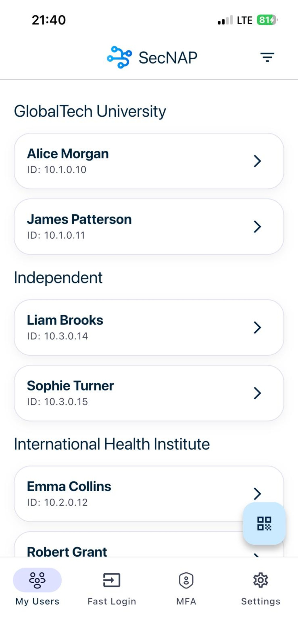The height and width of the screenshot is (644, 298).
Task: Select the My Users people icon
Action: coord(37,580)
